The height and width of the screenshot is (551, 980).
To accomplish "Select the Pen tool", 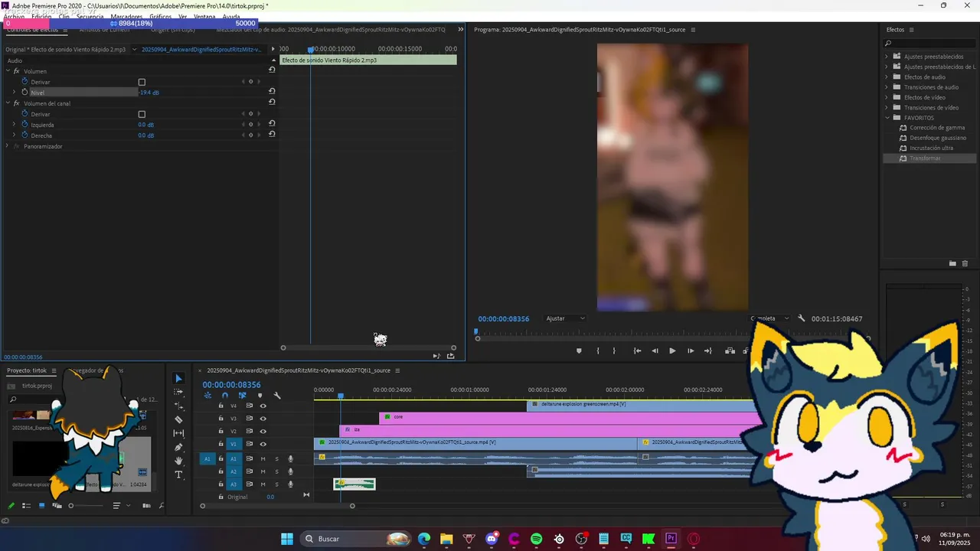I will tap(179, 447).
